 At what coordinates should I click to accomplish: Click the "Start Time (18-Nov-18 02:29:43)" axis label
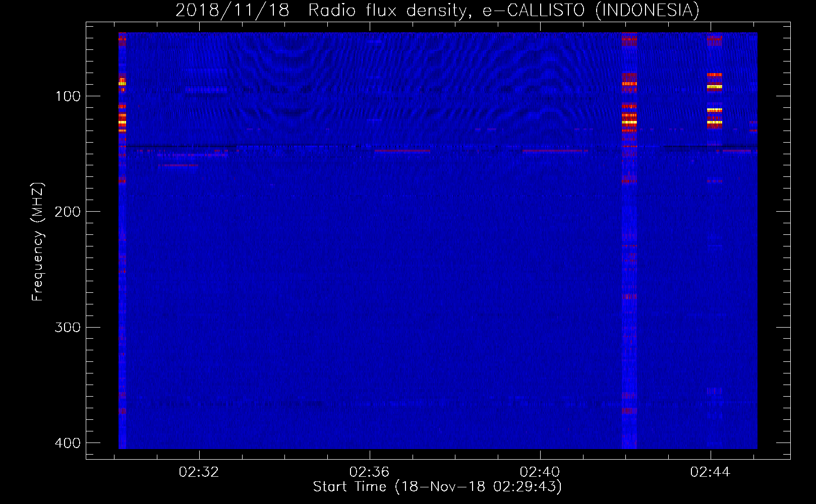(437, 487)
